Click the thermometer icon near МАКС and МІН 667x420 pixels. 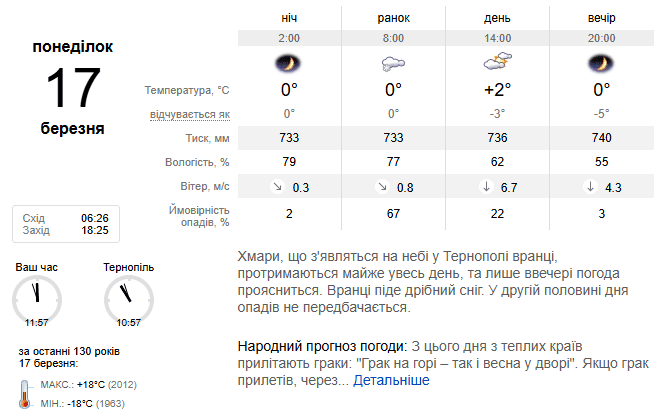25,394
